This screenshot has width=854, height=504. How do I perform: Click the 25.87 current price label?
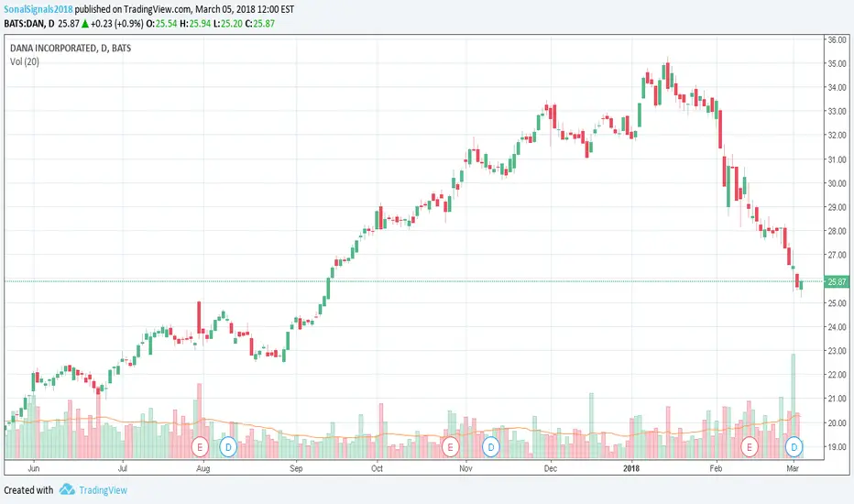(x=837, y=281)
